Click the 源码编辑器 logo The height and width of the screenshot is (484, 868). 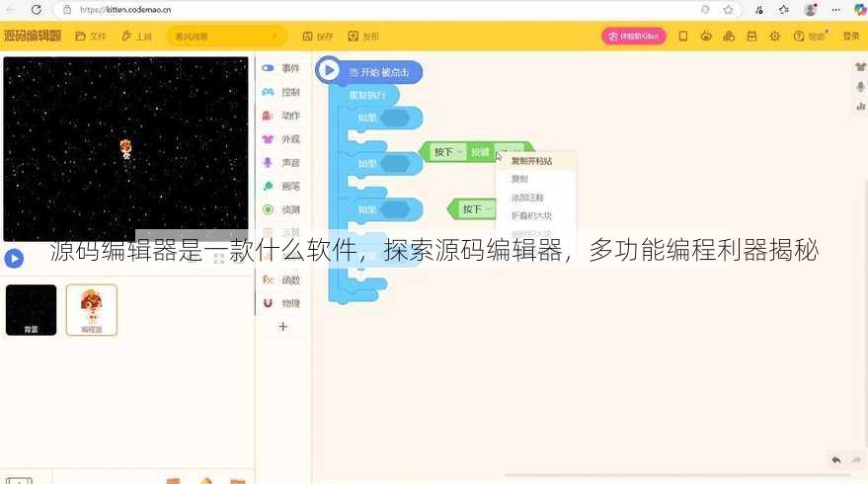coord(33,36)
